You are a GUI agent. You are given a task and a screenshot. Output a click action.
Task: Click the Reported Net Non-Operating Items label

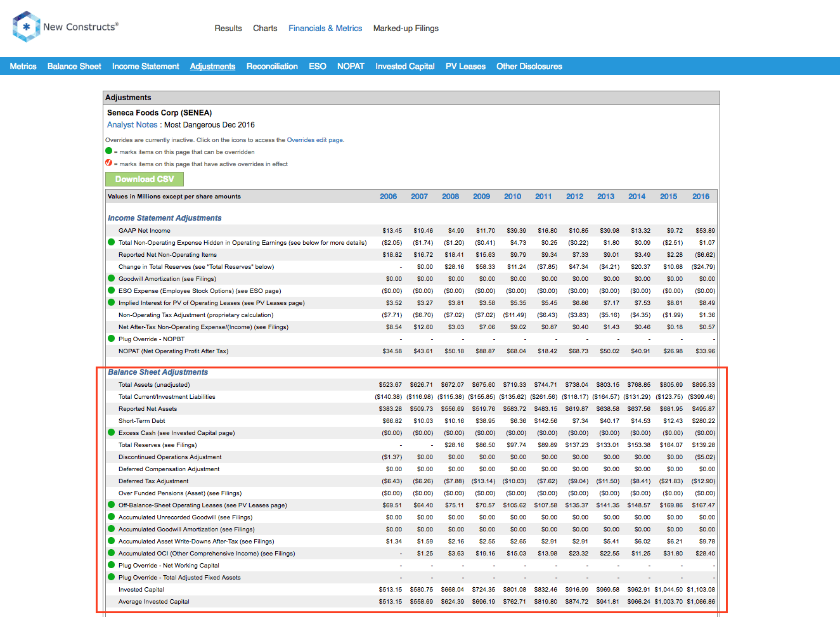click(x=167, y=255)
